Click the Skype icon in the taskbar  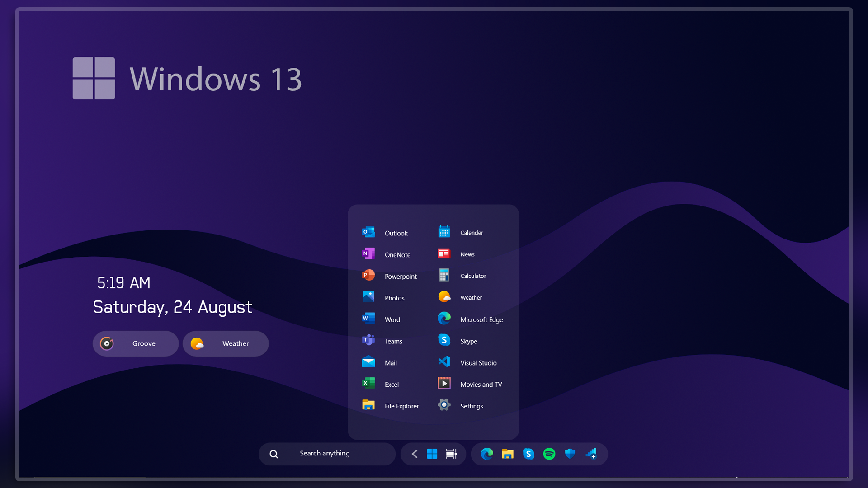click(528, 454)
